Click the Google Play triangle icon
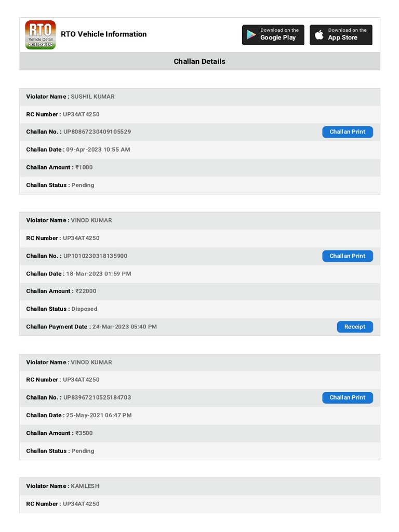 (x=251, y=35)
